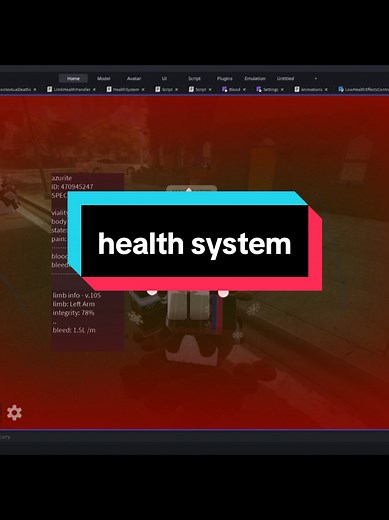Click the "integrity: 78%" value
This screenshot has height=520, width=389.
pos(74,313)
